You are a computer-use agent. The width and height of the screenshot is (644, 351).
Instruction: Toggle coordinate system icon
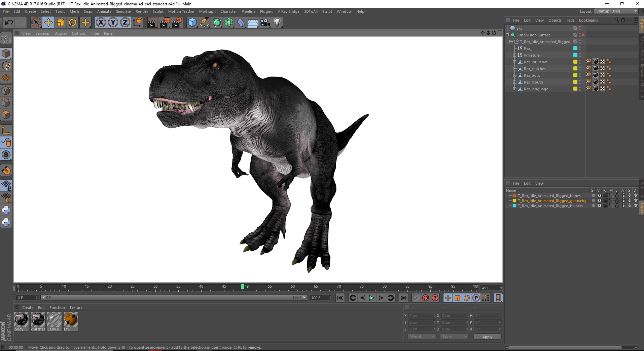(138, 23)
